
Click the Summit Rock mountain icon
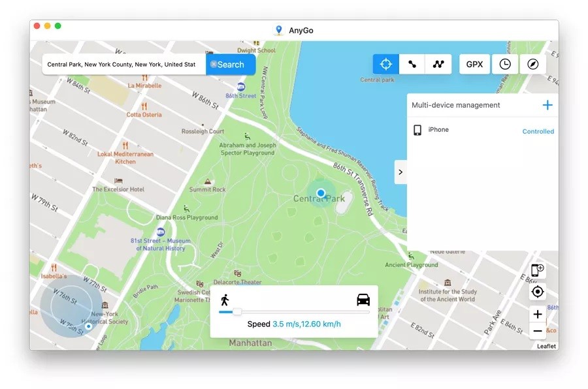pyautogui.click(x=207, y=181)
